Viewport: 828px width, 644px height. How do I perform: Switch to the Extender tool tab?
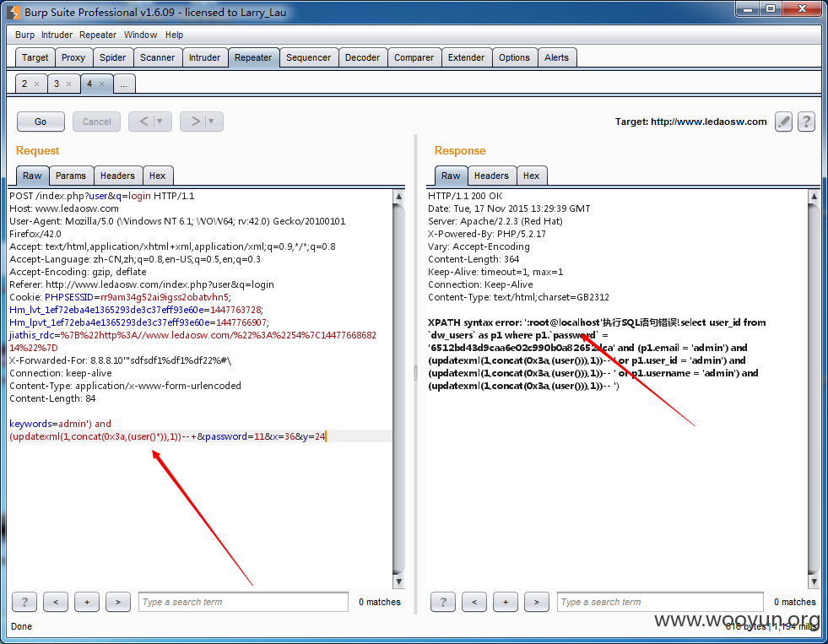point(466,57)
